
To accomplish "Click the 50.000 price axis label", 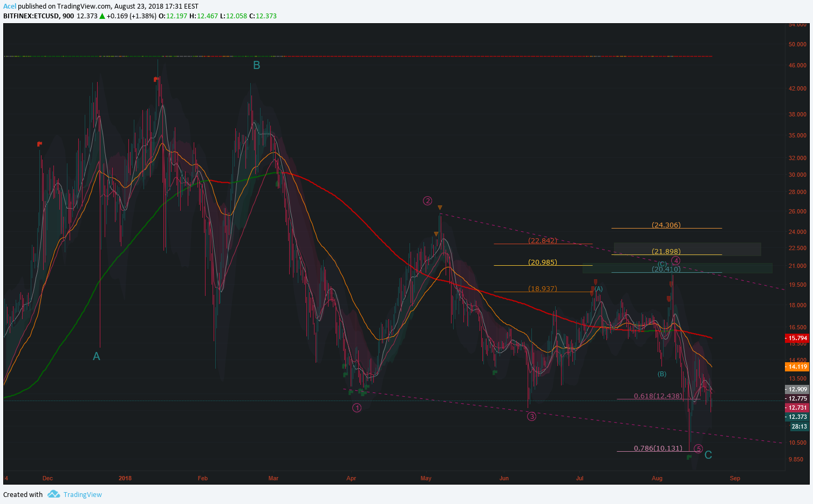I will [x=797, y=44].
